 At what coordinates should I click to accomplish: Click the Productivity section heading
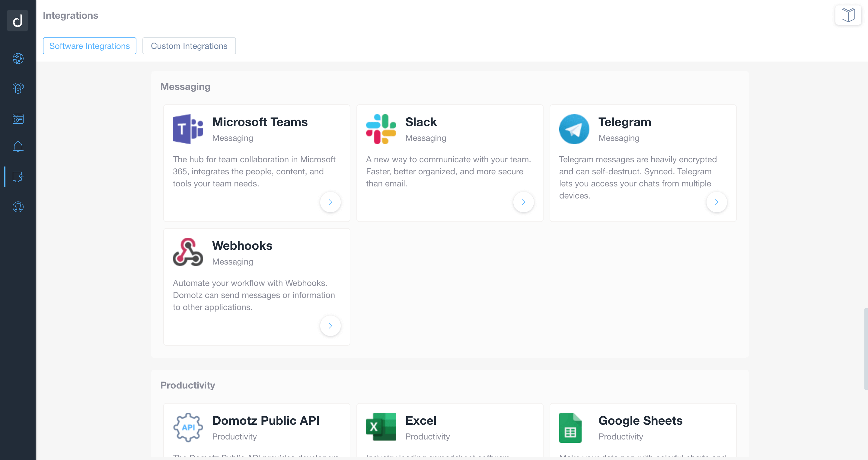pyautogui.click(x=187, y=385)
